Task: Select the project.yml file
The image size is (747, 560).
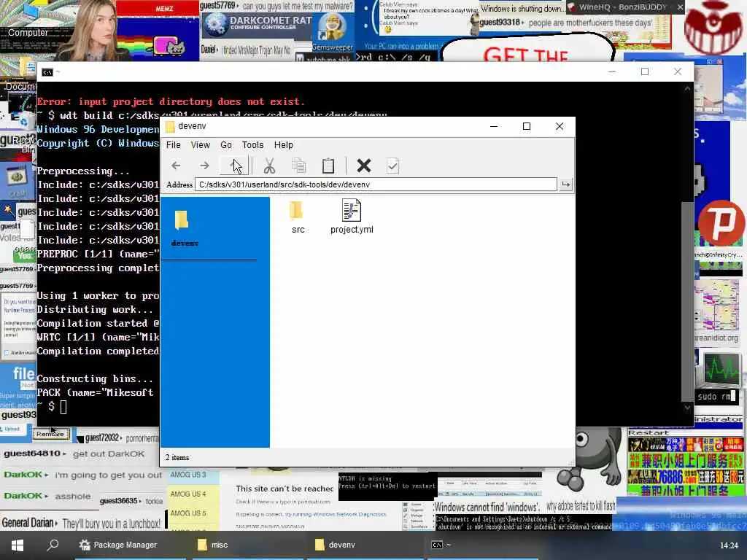Action: click(x=352, y=217)
